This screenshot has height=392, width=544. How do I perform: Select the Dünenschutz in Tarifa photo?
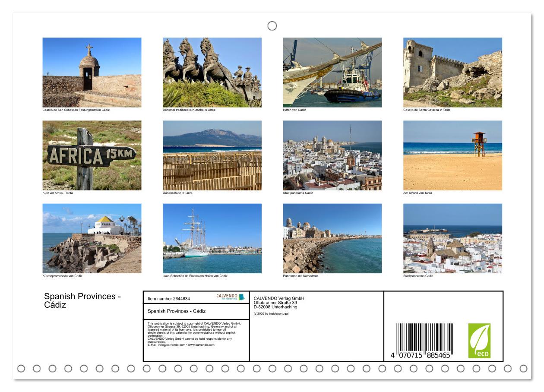212,155
